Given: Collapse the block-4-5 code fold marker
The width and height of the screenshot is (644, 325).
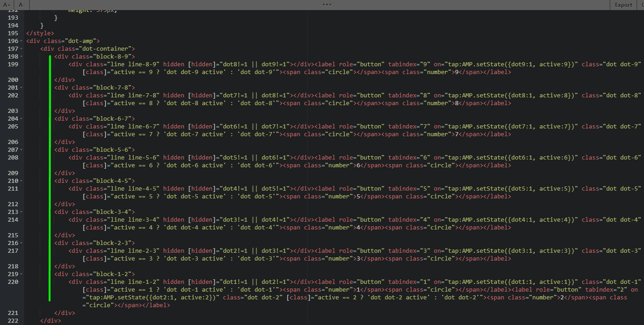Looking at the screenshot, I should tap(21, 181).
